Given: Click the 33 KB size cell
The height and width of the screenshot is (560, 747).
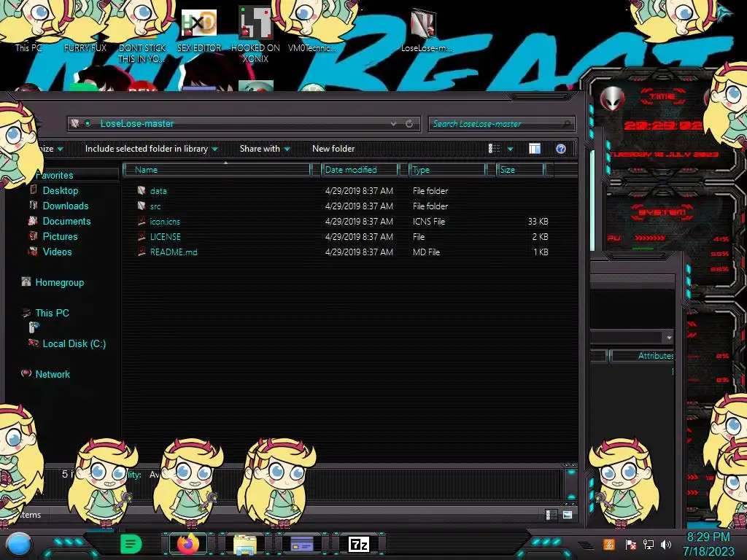Looking at the screenshot, I should tap(538, 222).
